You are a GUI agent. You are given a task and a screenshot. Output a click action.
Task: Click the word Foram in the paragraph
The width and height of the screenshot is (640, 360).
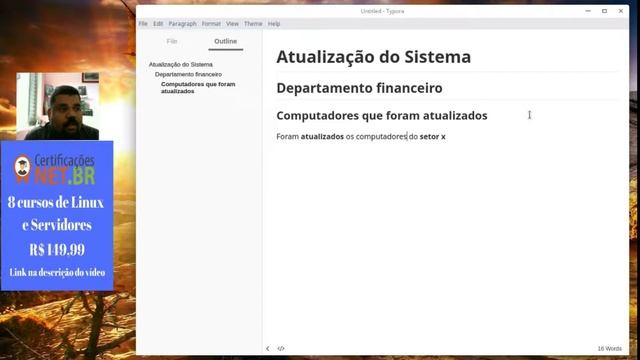287,136
